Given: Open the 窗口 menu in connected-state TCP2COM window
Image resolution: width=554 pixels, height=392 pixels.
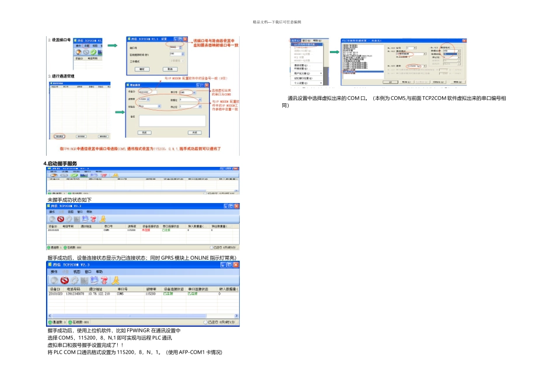Looking at the screenshot, I should tap(88, 272).
